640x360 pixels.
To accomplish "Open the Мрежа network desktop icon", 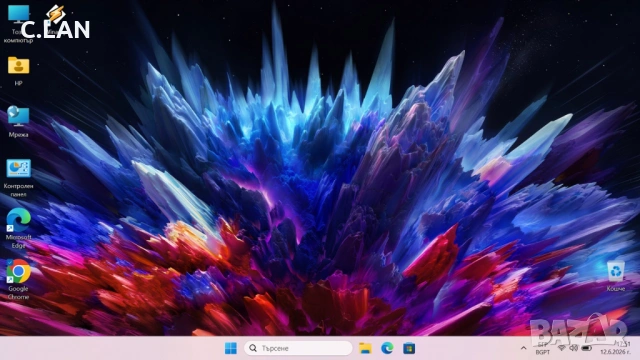I will tap(18, 122).
